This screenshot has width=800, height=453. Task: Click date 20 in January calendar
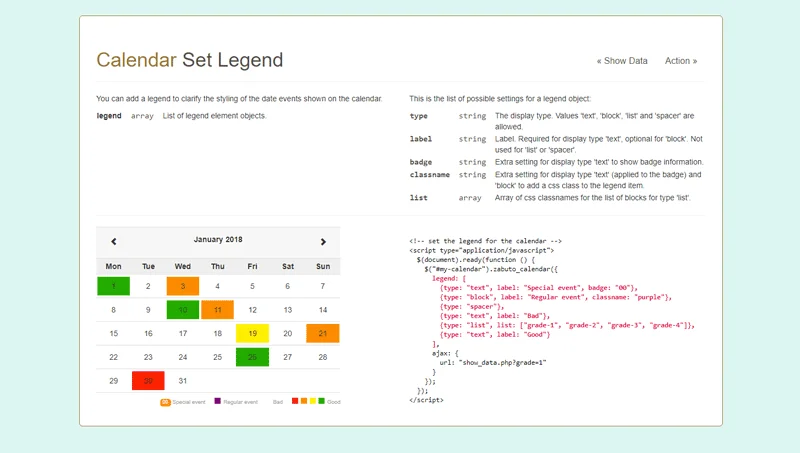[287, 333]
